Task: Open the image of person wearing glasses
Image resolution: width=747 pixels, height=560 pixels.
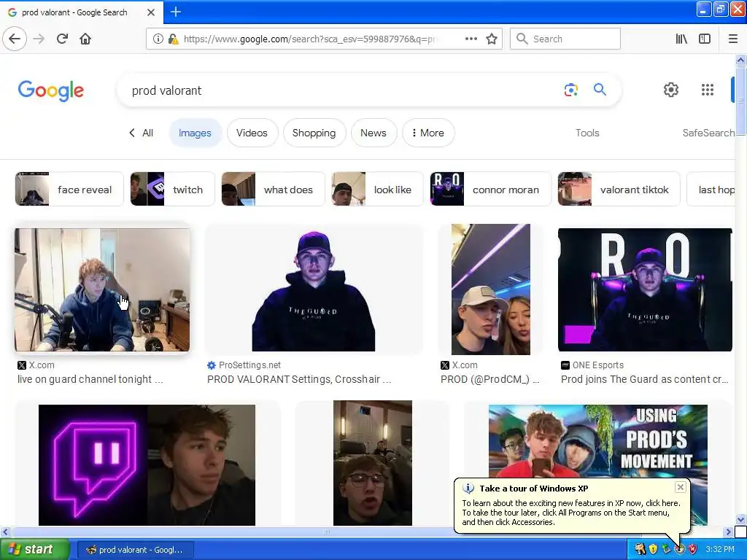Action: (x=373, y=463)
